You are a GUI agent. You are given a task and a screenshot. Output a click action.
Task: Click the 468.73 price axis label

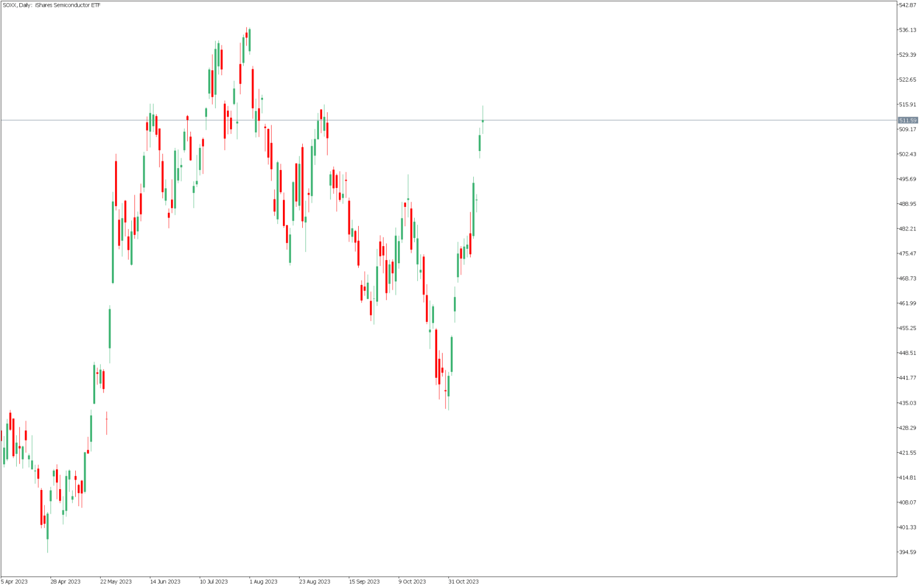click(907, 278)
